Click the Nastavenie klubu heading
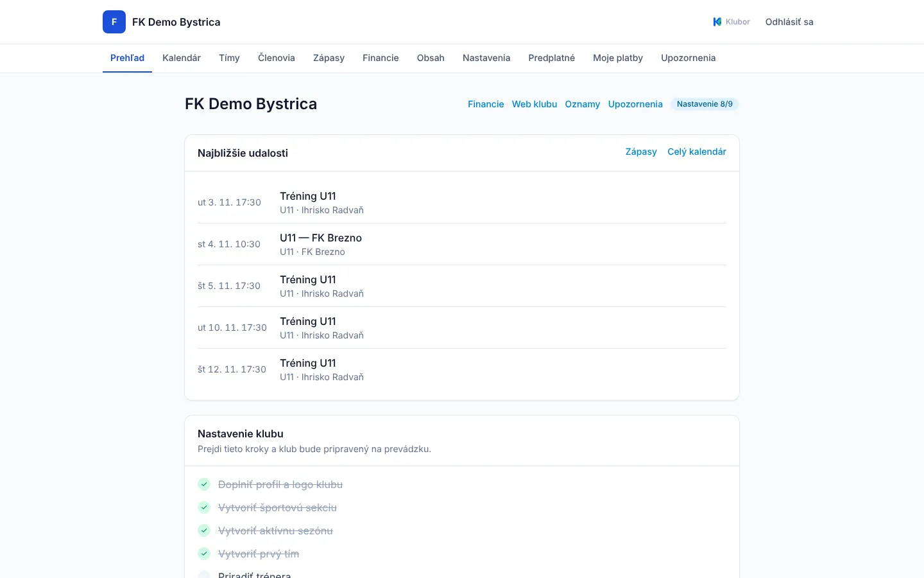The width and height of the screenshot is (924, 578). [x=241, y=433]
